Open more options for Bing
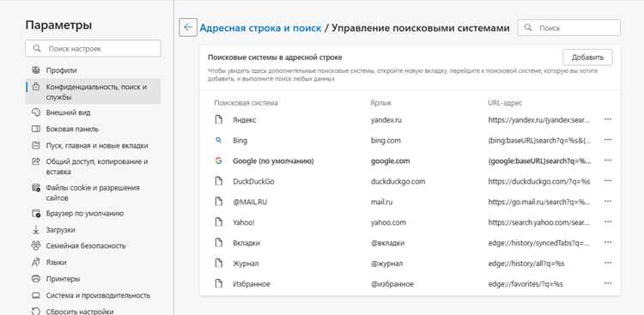Viewport: 644px width, 315px height. tap(608, 140)
